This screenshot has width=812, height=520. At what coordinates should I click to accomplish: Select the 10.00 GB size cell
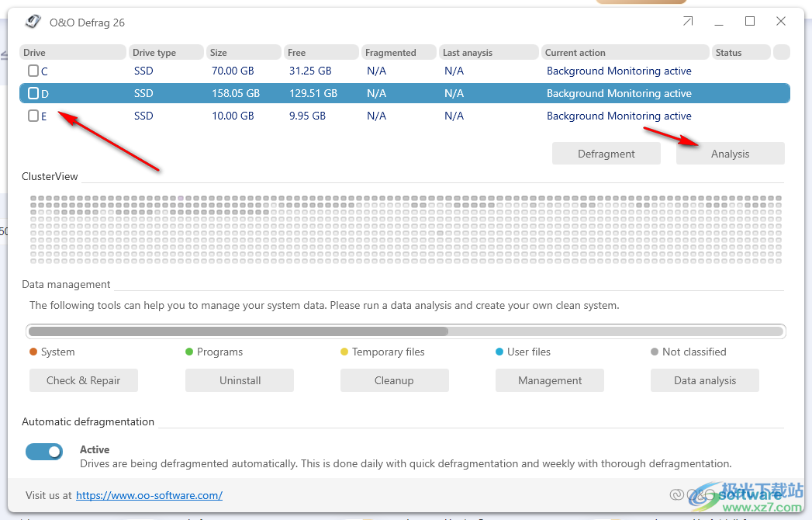[233, 116]
